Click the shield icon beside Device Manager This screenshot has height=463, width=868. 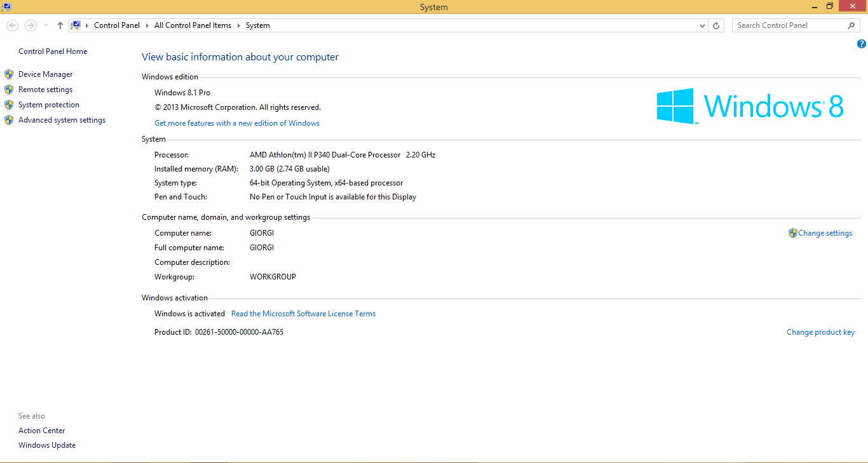click(9, 74)
